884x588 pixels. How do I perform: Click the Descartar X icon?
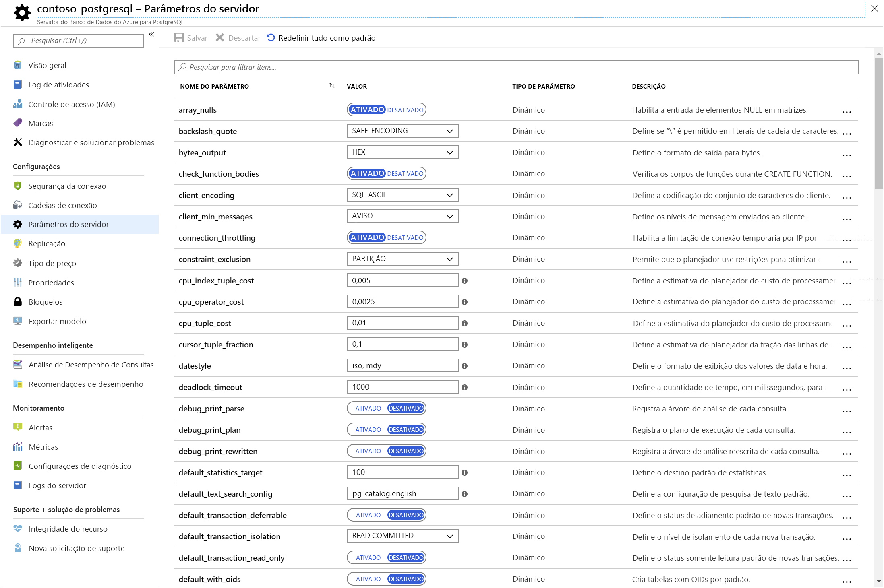[x=220, y=38]
